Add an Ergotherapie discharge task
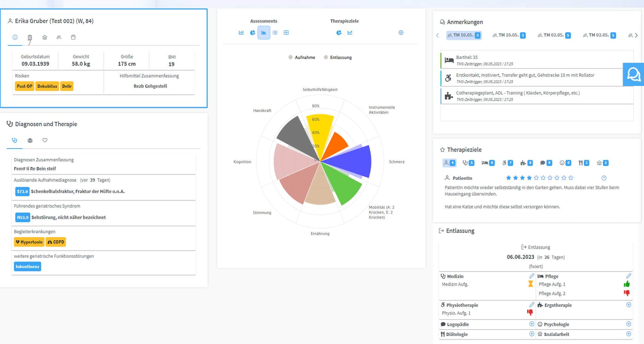 629,305
